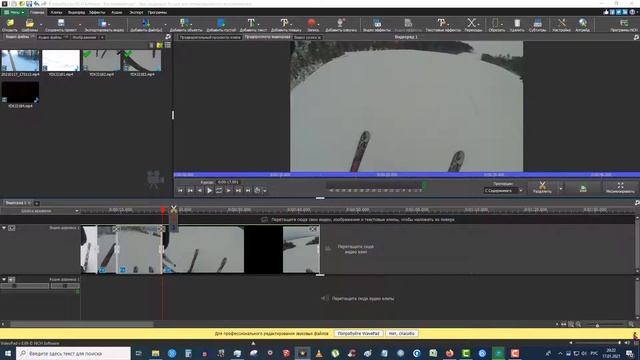
Task: Open the Subtitles tool
Action: [x=537, y=24]
